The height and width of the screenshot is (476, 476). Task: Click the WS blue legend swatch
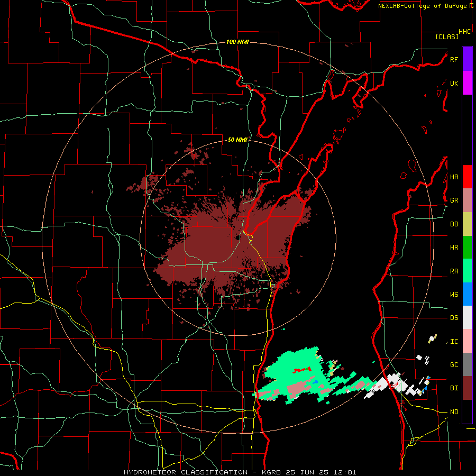467,294
